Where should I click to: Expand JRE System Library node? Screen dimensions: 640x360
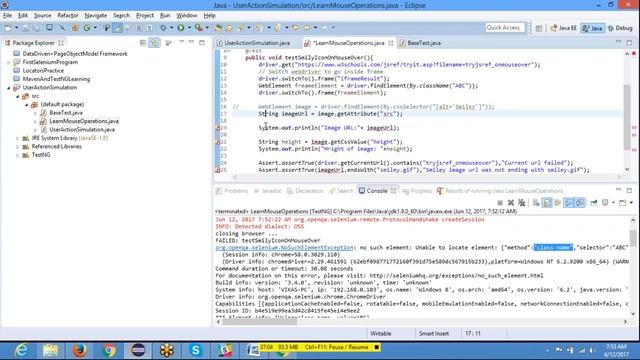18,138
